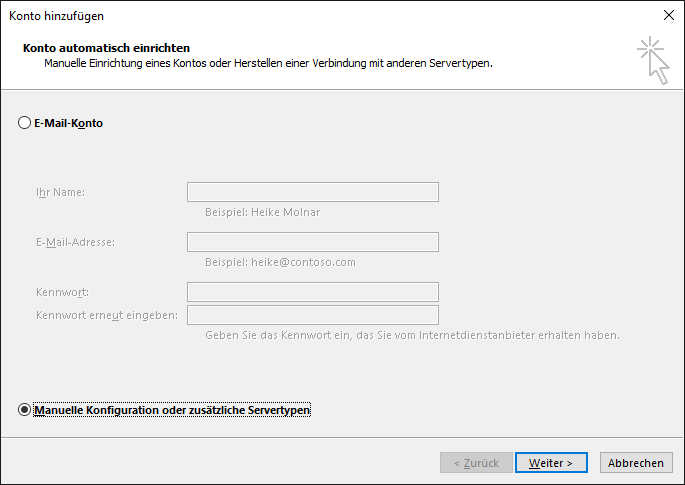
Task: Click the Konto automatisch einrichten heading
Action: tap(106, 48)
